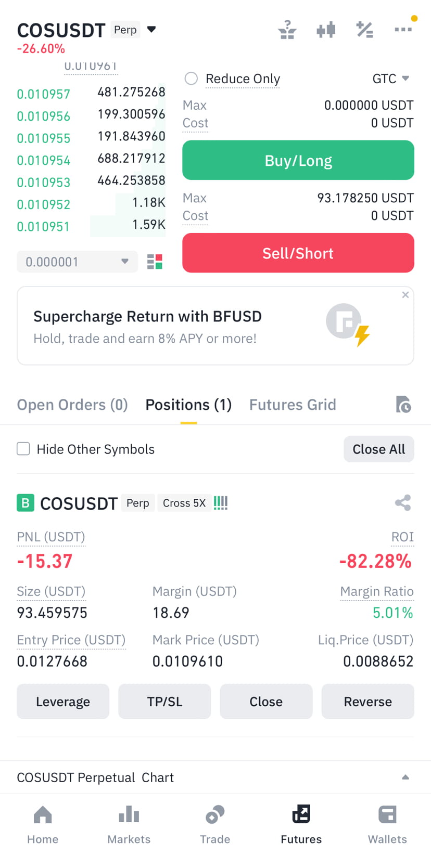The height and width of the screenshot is (868, 431).
Task: Open the 0.000001 price precision dropdown
Action: pos(78,262)
